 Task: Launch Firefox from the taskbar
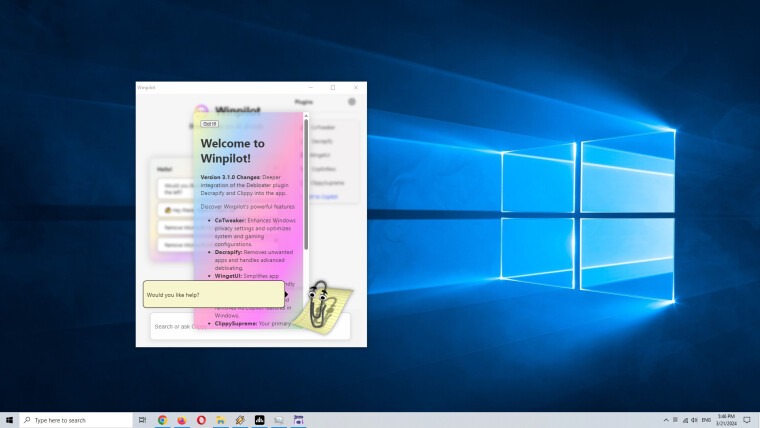point(182,420)
